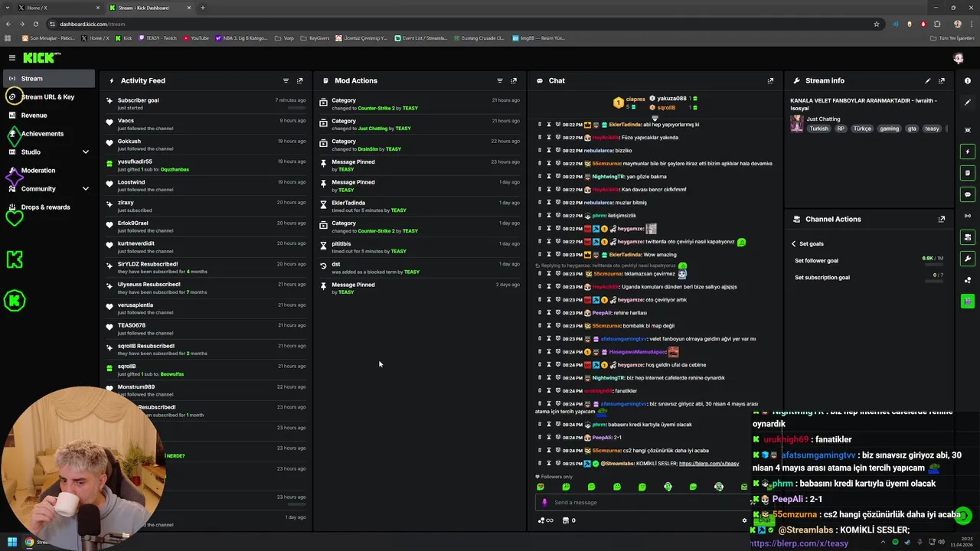This screenshot has width=980, height=551.
Task: Open Drops & rewards page
Action: (x=47, y=207)
